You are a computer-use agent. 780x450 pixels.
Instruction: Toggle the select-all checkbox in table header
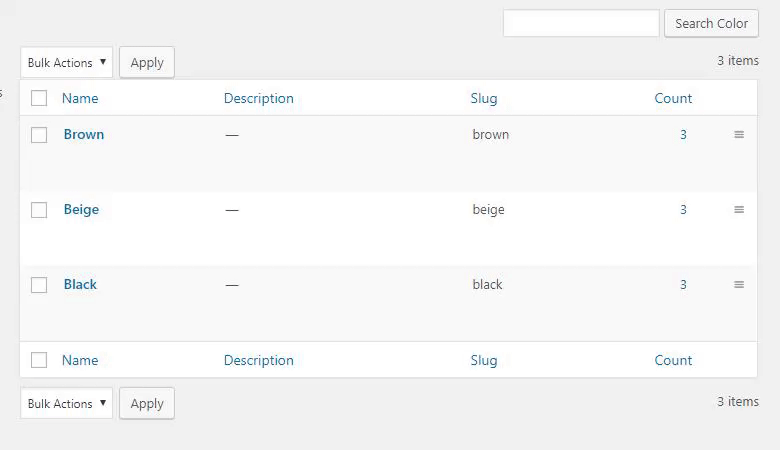[x=39, y=98]
